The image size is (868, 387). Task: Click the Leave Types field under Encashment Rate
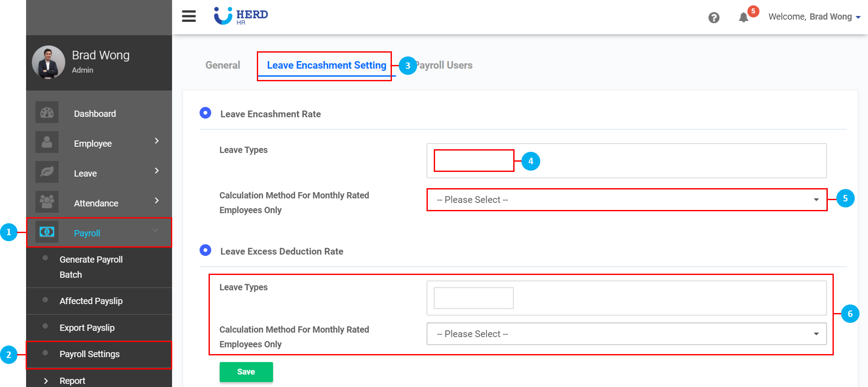(x=474, y=161)
